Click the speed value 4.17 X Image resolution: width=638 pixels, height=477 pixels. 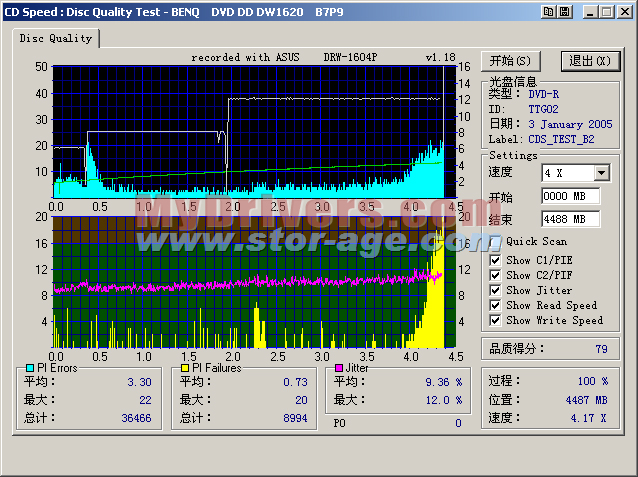tap(588, 418)
